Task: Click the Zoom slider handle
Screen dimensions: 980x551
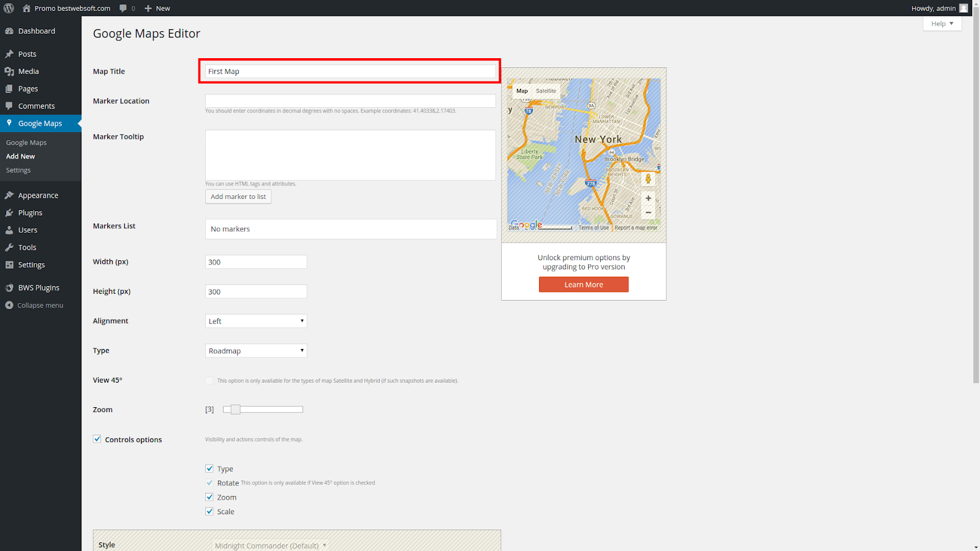Action: (x=235, y=410)
